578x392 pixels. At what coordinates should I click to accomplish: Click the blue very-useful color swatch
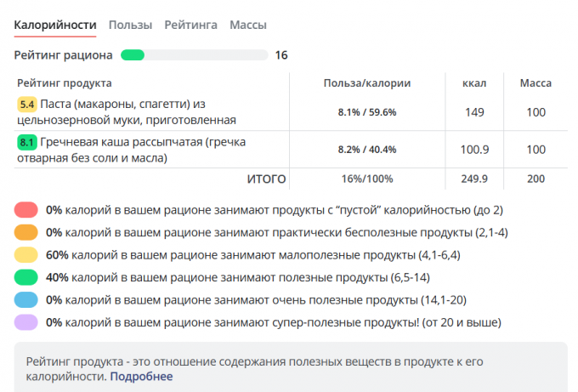[26, 300]
